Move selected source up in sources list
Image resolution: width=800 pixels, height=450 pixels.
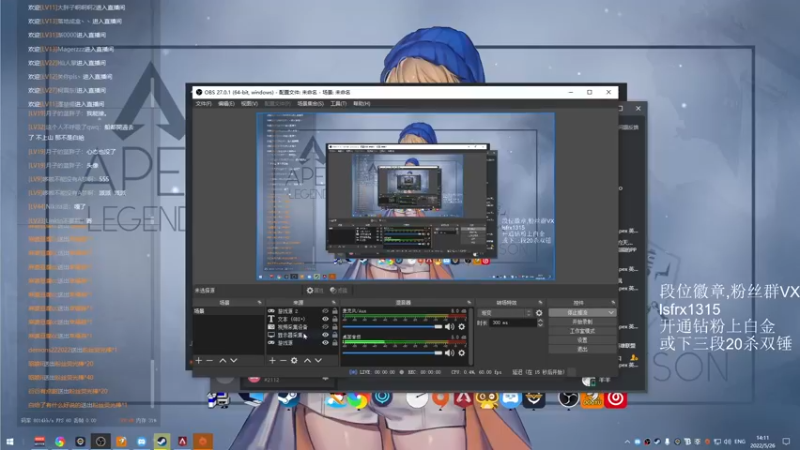point(307,360)
